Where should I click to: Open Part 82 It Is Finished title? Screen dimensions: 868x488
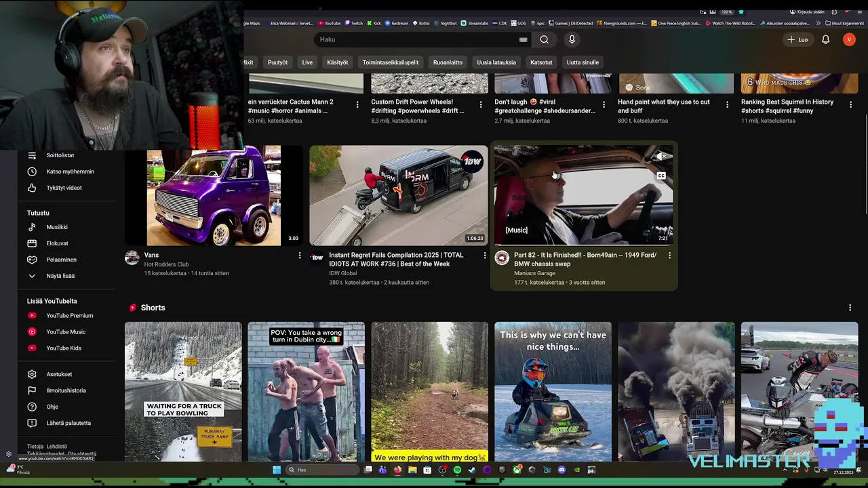click(585, 260)
